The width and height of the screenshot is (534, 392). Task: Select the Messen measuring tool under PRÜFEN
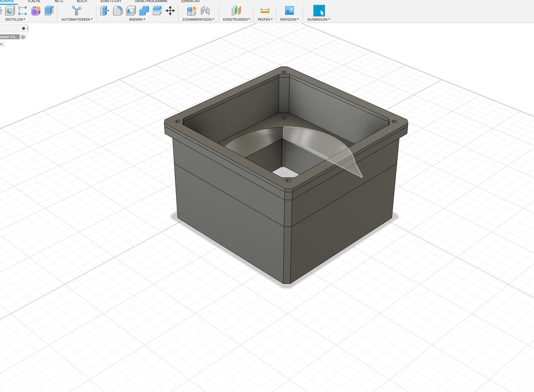(265, 11)
